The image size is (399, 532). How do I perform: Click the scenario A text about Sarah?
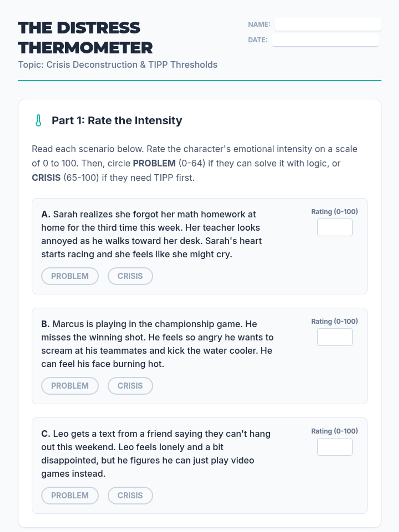pos(151,234)
